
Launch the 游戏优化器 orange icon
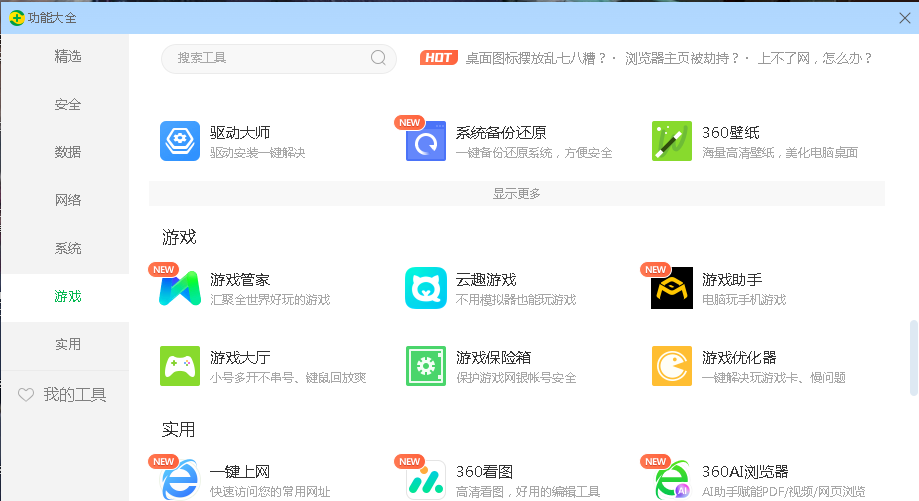tap(672, 366)
